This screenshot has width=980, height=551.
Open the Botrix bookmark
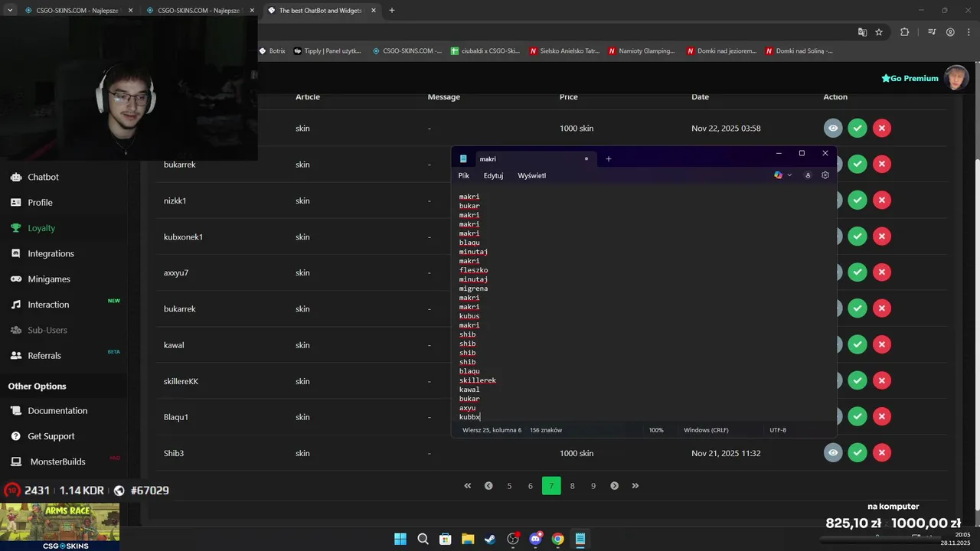tap(272, 51)
